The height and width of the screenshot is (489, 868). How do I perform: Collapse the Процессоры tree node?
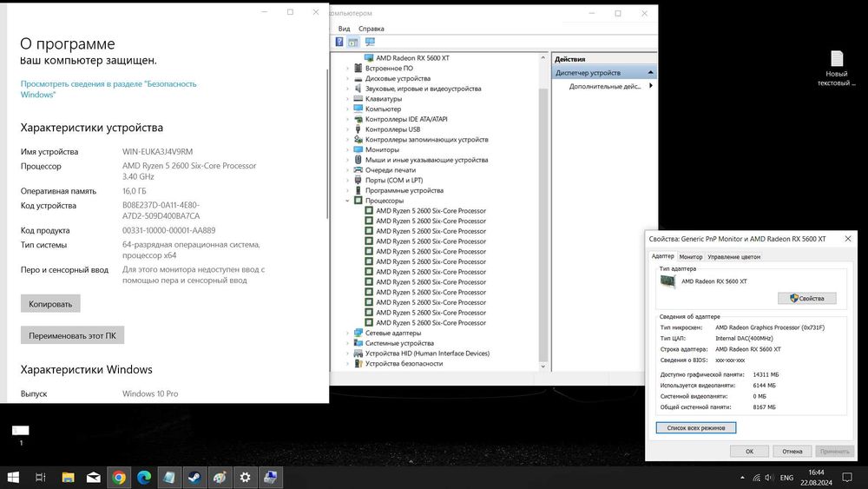click(347, 201)
